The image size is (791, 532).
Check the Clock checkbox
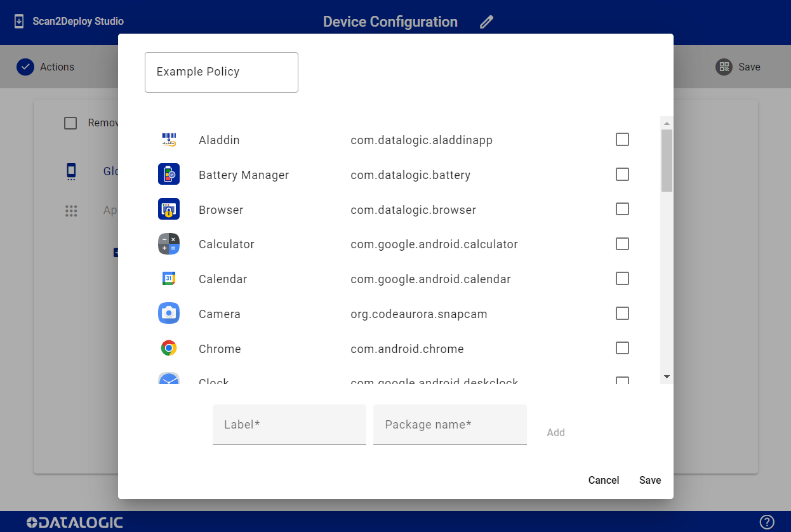click(x=623, y=380)
